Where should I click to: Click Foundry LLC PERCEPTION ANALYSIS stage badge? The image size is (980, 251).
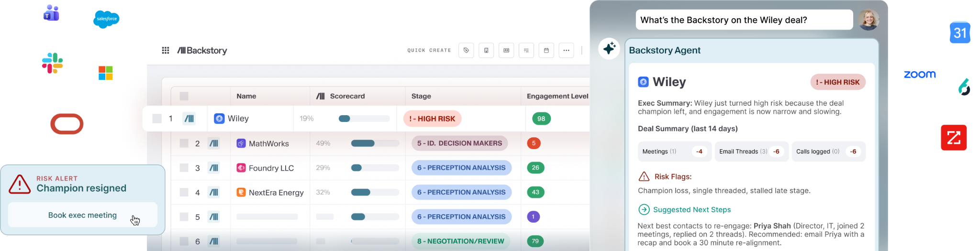tap(461, 168)
